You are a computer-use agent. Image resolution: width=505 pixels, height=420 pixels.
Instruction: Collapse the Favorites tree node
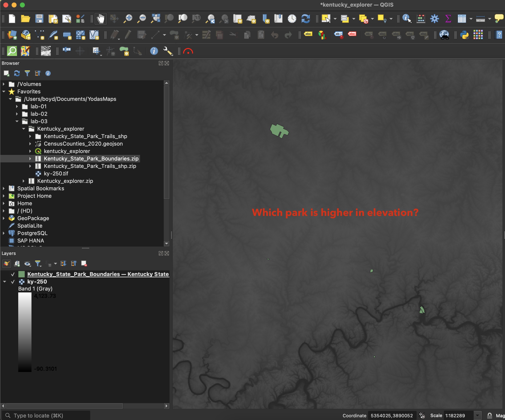4,92
